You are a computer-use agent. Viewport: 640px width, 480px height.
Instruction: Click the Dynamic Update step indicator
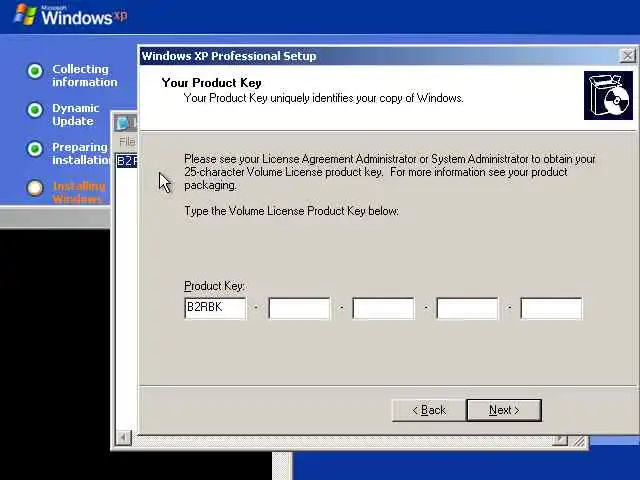point(35,110)
